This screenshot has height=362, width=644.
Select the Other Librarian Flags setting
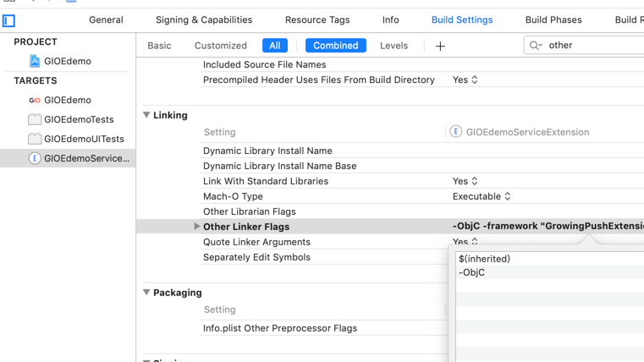(250, 211)
